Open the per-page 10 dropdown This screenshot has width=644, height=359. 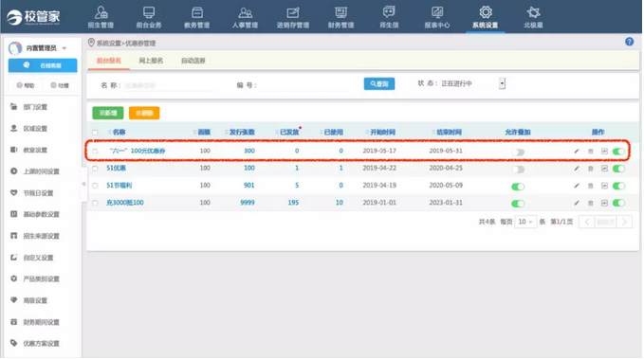pyautogui.click(x=525, y=222)
